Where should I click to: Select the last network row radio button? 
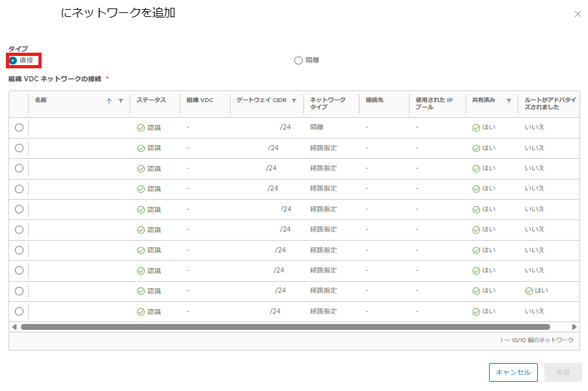click(19, 311)
